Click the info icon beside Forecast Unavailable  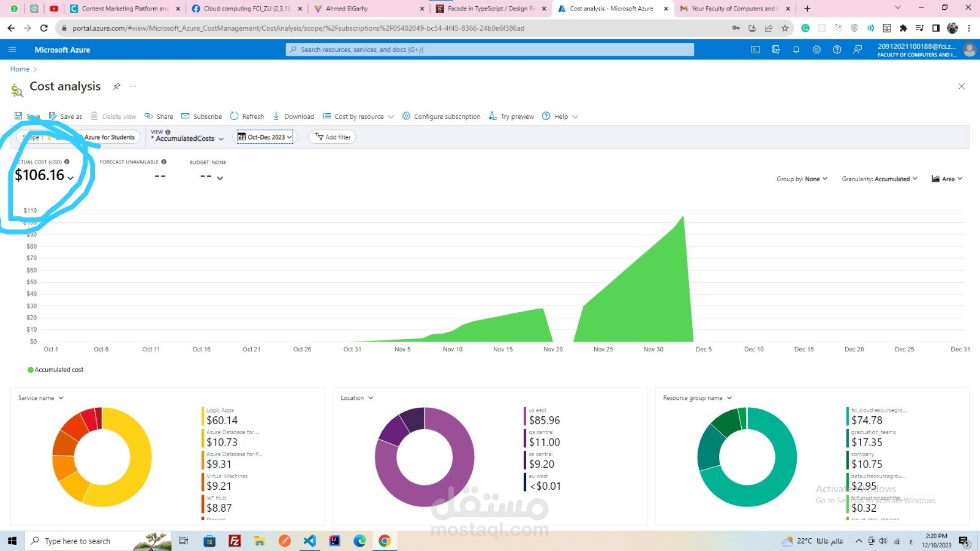164,162
